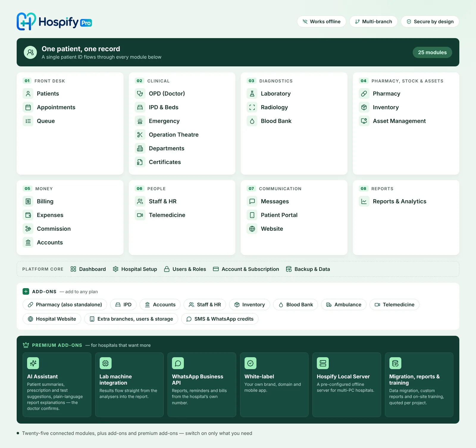The height and width of the screenshot is (448, 476).
Task: Open Hospital Setup in Platform Core
Action: point(135,269)
